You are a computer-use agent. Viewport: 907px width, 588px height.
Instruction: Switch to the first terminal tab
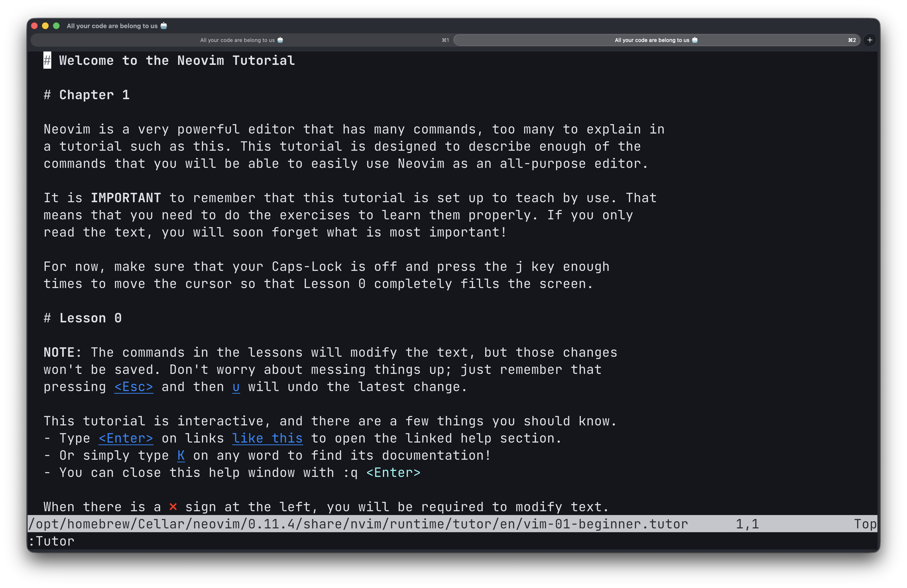click(x=242, y=40)
